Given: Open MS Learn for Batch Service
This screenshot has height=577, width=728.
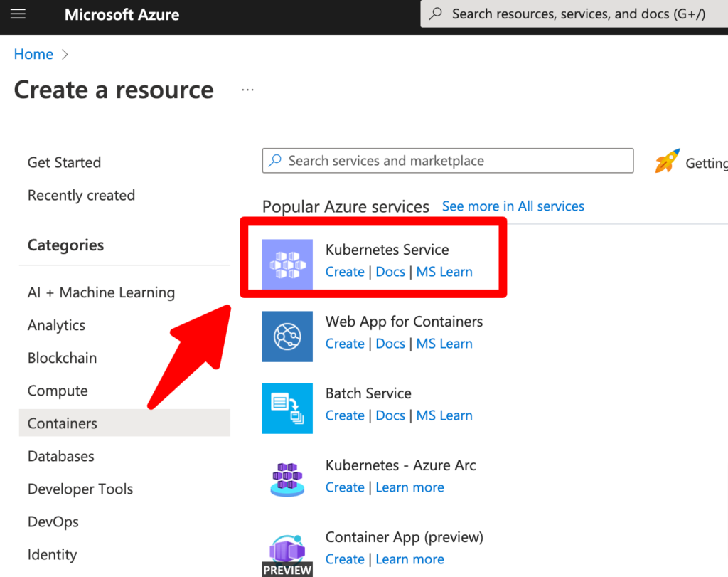Looking at the screenshot, I should [444, 415].
